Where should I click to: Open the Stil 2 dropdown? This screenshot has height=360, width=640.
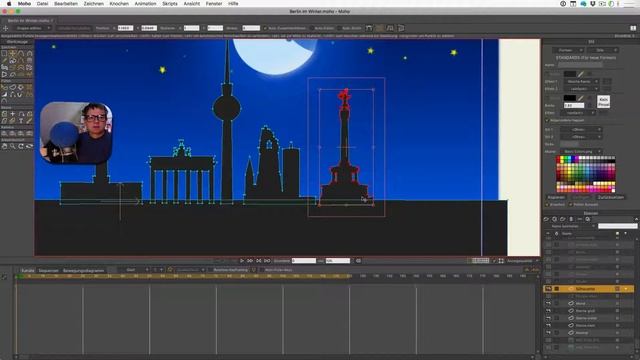click(x=581, y=137)
